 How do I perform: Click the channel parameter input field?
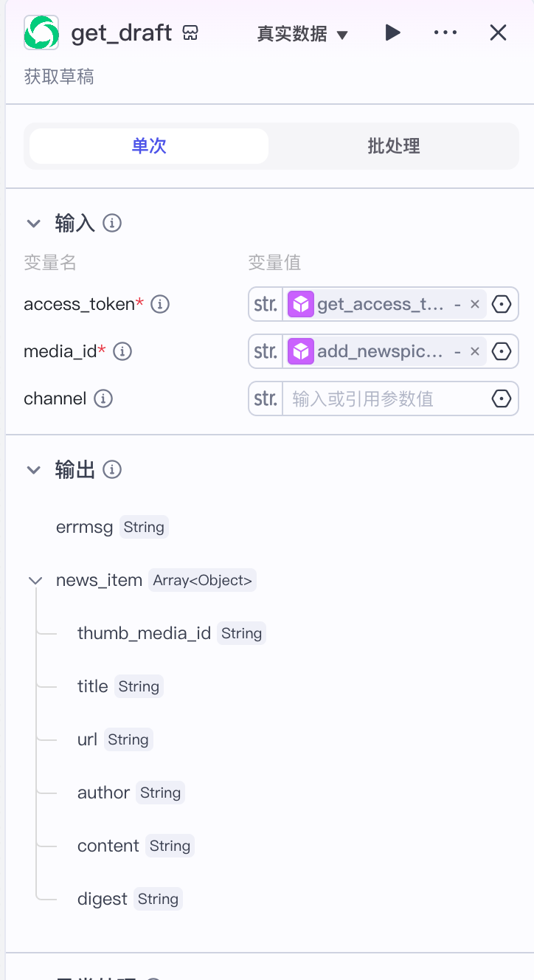point(376,398)
